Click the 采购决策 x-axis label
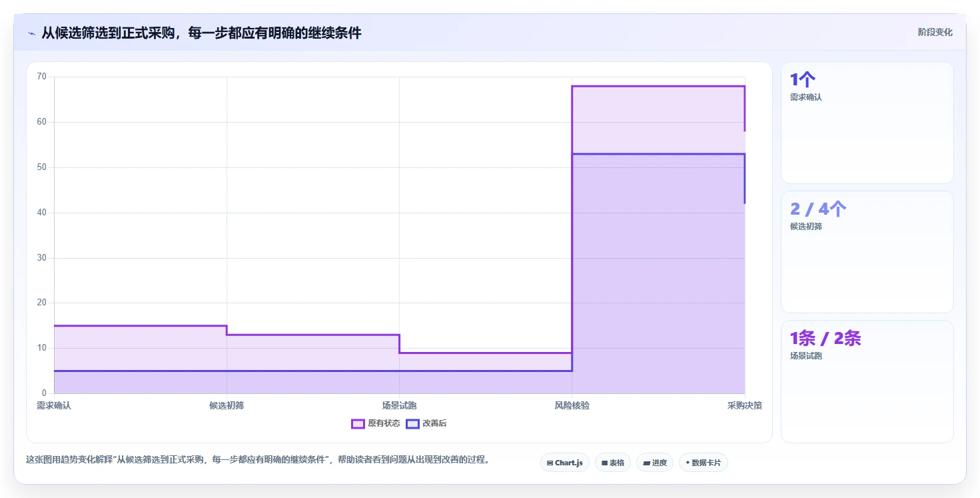This screenshot has height=498, width=980. click(745, 405)
